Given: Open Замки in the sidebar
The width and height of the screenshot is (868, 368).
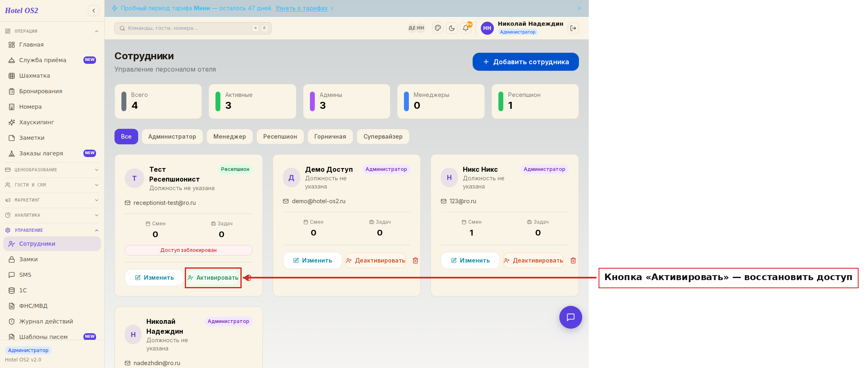Looking at the screenshot, I should (52, 259).
